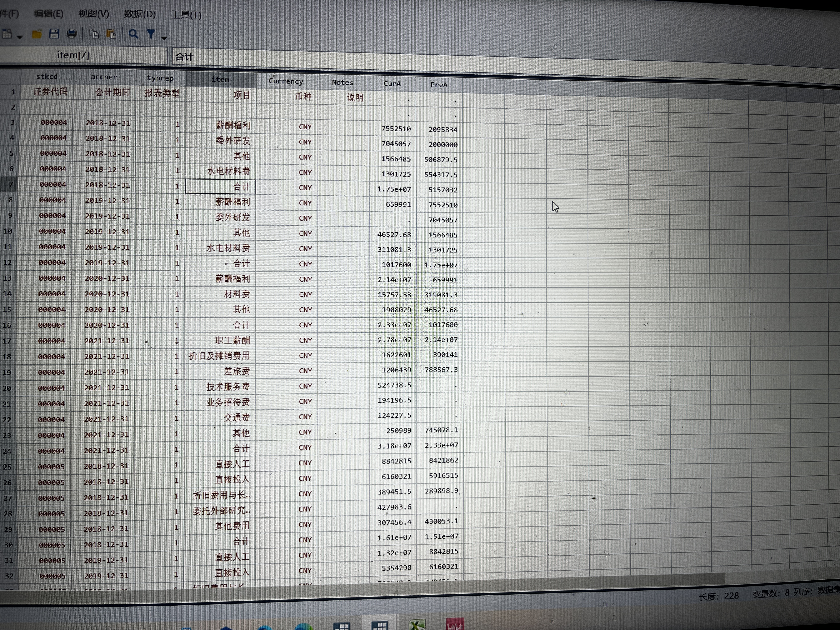Expand the toolbar options dropdown arrow
Screen dimensions: 840x630
coord(164,38)
